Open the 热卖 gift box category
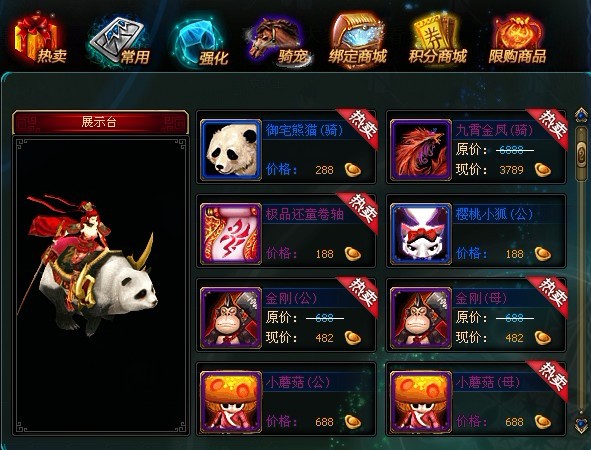 coord(40,40)
